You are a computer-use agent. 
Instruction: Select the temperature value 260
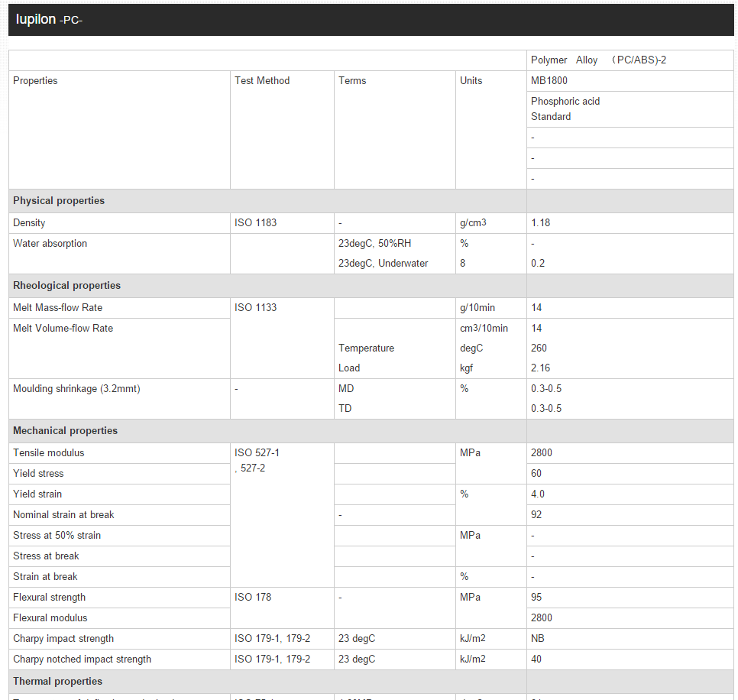coord(539,348)
